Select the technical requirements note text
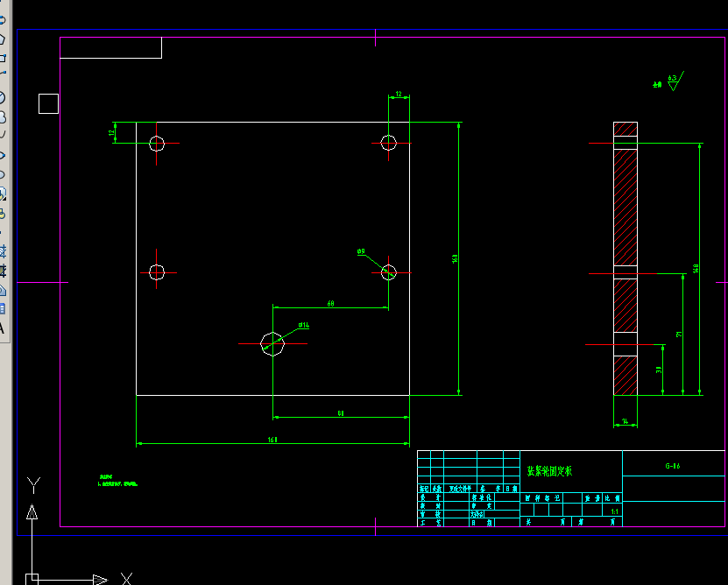 117,481
